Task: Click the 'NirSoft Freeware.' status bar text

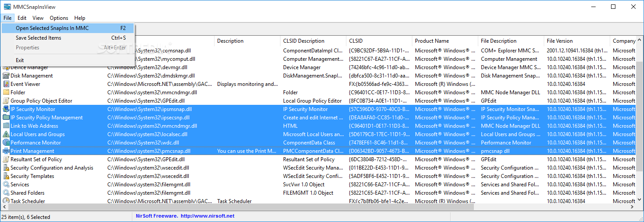Action: click(156, 216)
